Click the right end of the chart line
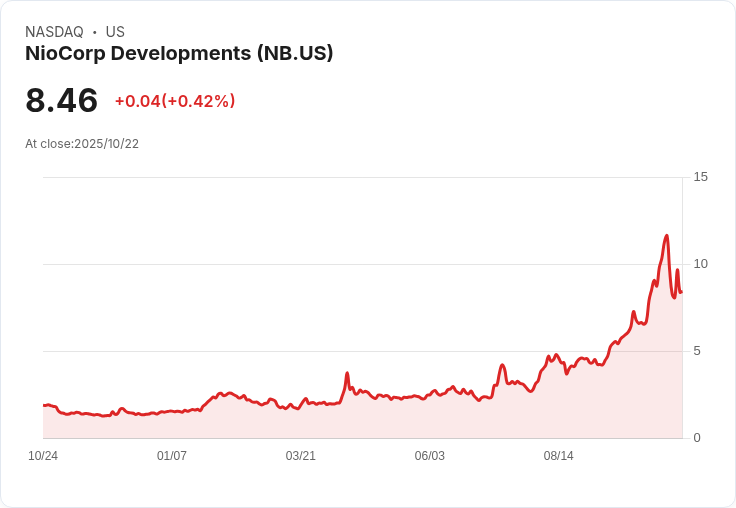Image resolution: width=736 pixels, height=508 pixels. pos(681,292)
